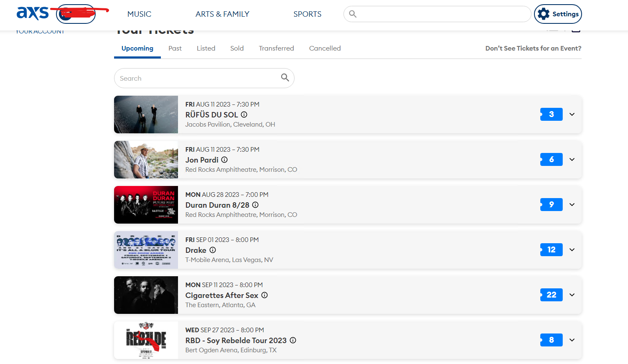Click the RÜFÜS DU SOL event title
This screenshot has width=628, height=364.
click(211, 115)
